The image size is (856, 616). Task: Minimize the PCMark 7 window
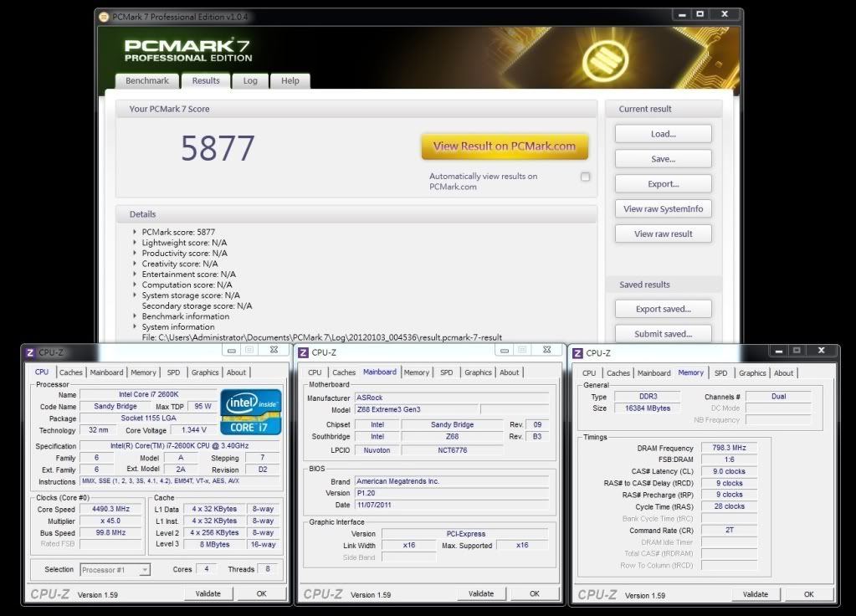point(682,15)
